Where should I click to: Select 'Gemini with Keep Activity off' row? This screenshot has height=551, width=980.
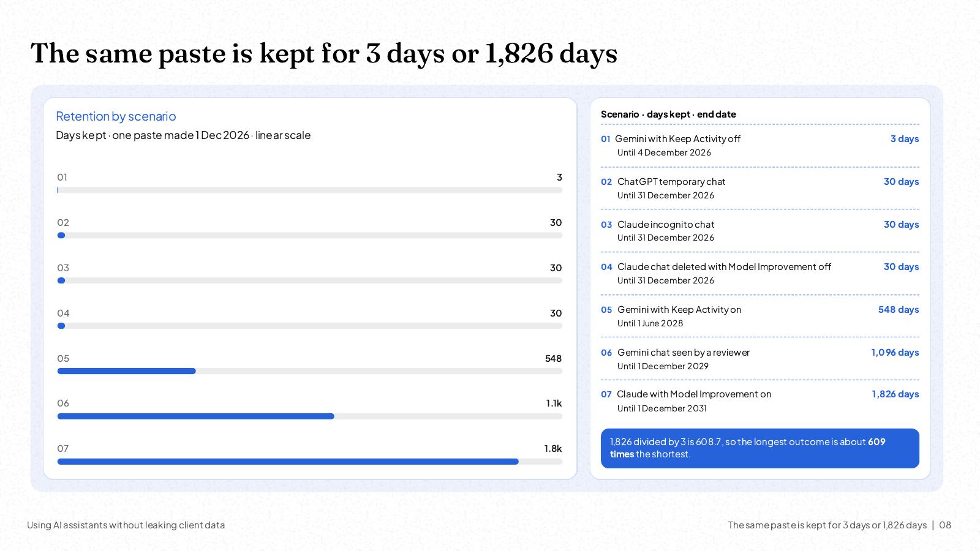tap(677, 139)
